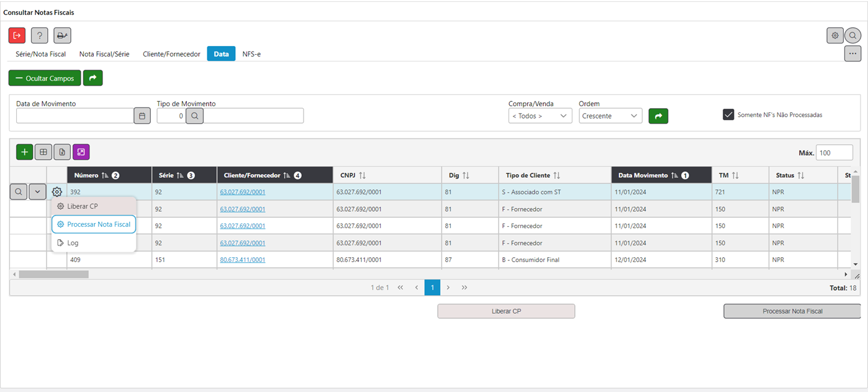Open the Compra/Venda dropdown
The height and width of the screenshot is (392, 868).
(540, 116)
